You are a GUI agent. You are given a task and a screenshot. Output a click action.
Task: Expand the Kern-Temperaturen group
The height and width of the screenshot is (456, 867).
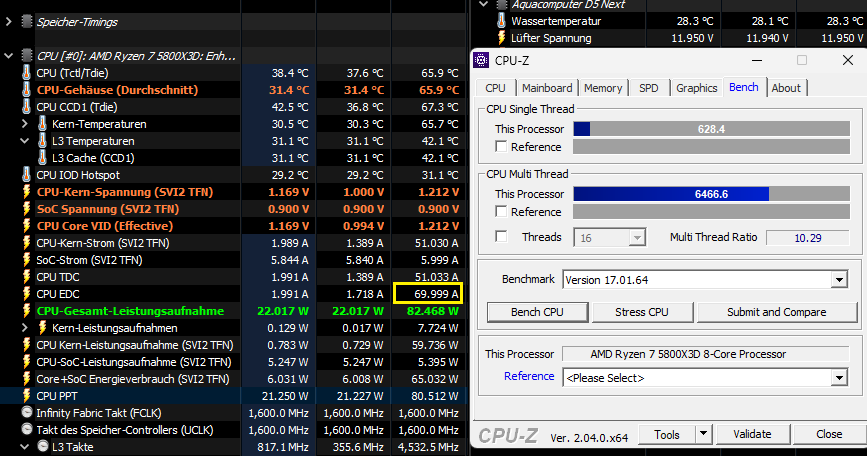[x=24, y=124]
